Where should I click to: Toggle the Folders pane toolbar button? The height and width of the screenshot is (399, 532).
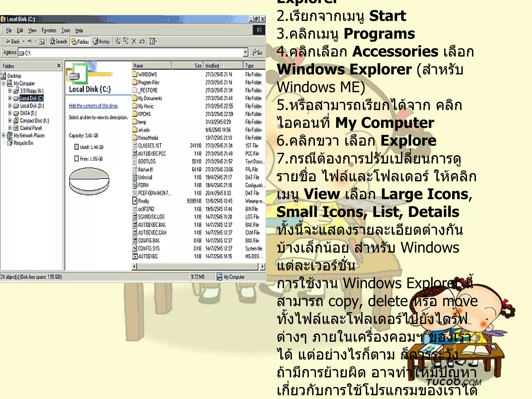tap(80, 42)
